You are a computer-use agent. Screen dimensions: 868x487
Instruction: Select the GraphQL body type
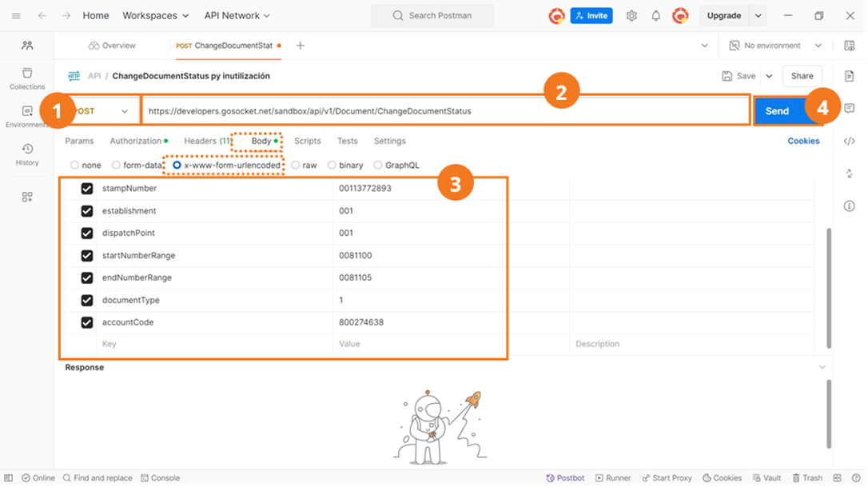377,165
